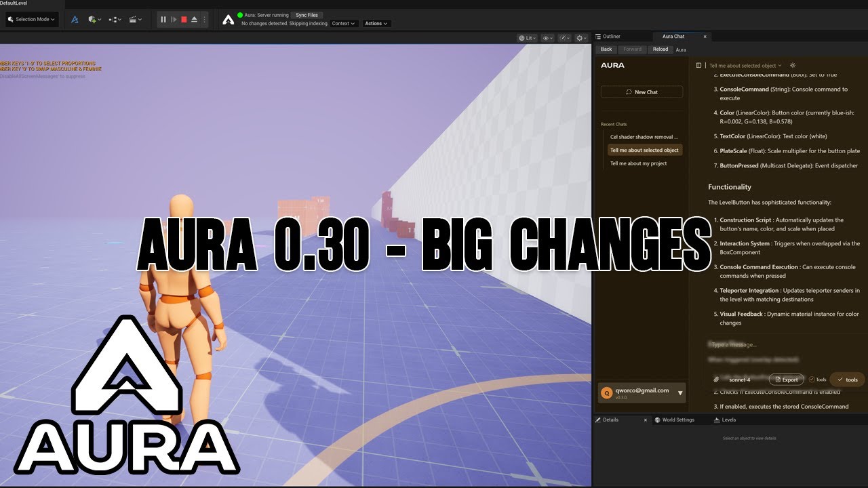868x488 pixels.
Task: Eject from the player controller
Action: (x=195, y=20)
